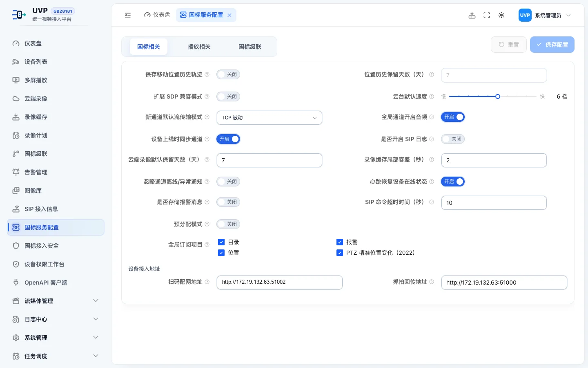Click help icon next to SIP 命令超时时间
588x368 pixels.
tap(432, 202)
